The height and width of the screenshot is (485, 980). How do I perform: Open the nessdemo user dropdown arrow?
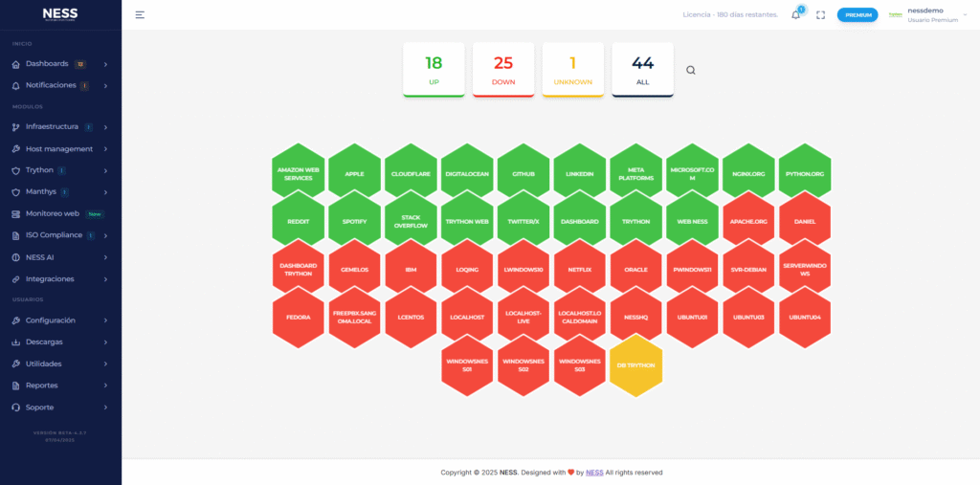pyautogui.click(x=965, y=14)
